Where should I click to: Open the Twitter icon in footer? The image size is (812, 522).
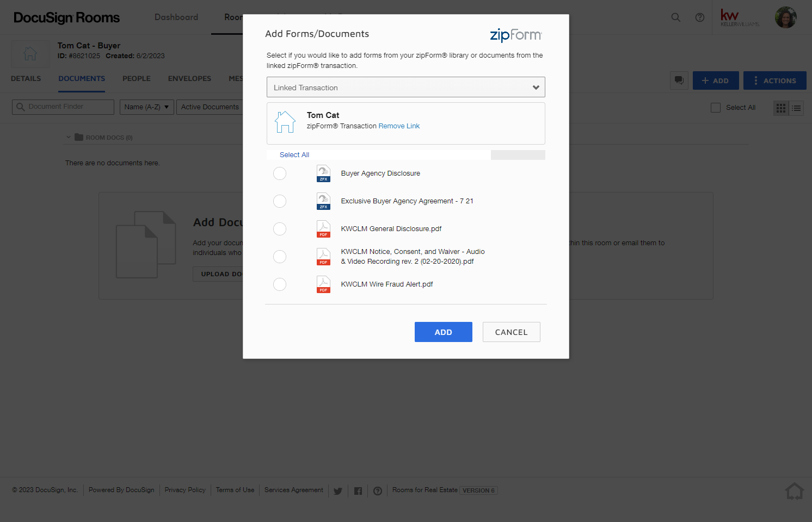point(338,491)
